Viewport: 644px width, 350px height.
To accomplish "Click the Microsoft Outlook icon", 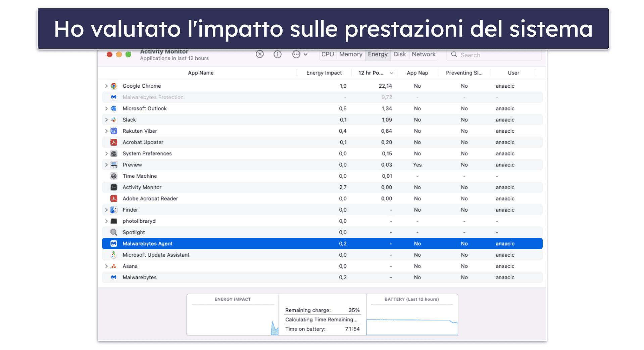I will pyautogui.click(x=114, y=108).
